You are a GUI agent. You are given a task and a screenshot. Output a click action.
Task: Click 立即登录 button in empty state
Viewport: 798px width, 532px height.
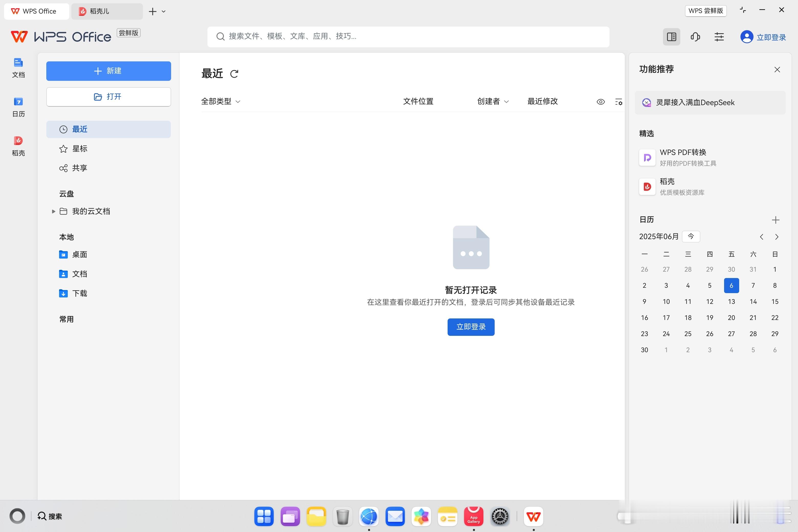471,327
